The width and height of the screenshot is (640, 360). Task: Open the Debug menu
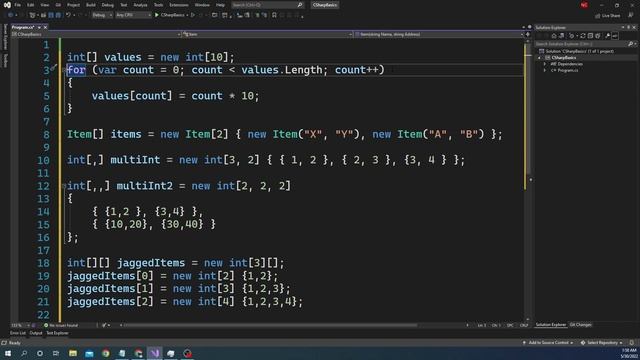(x=107, y=5)
